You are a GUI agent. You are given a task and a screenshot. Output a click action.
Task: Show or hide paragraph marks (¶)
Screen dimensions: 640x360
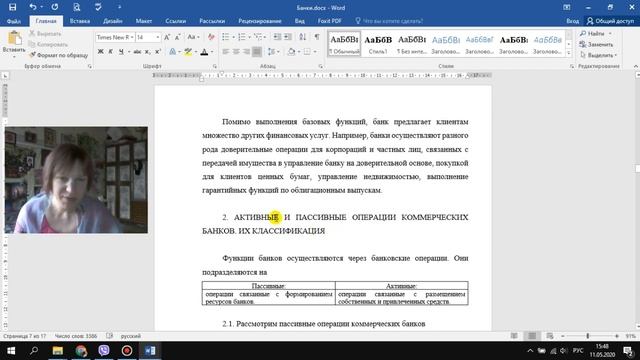point(317,37)
